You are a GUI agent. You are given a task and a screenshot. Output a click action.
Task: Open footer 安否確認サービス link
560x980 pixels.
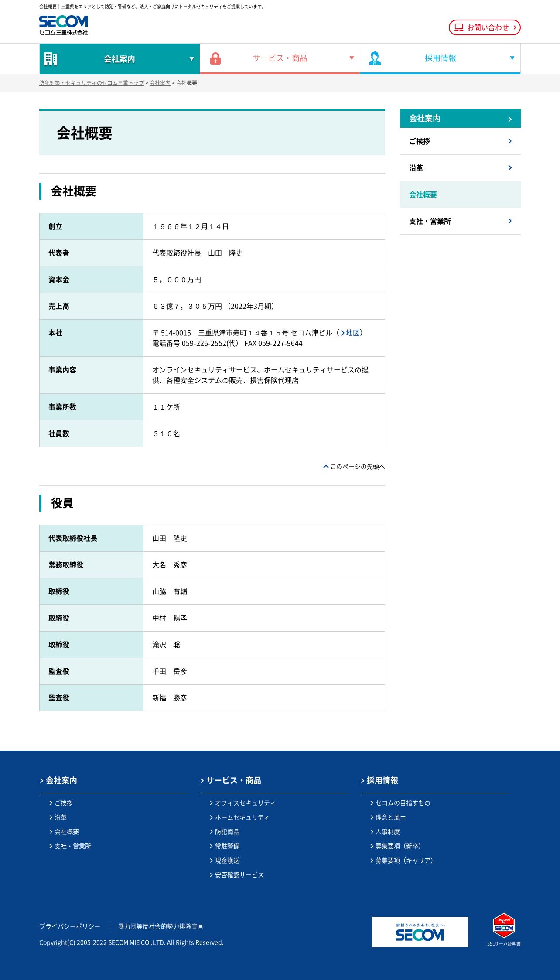pos(237,875)
